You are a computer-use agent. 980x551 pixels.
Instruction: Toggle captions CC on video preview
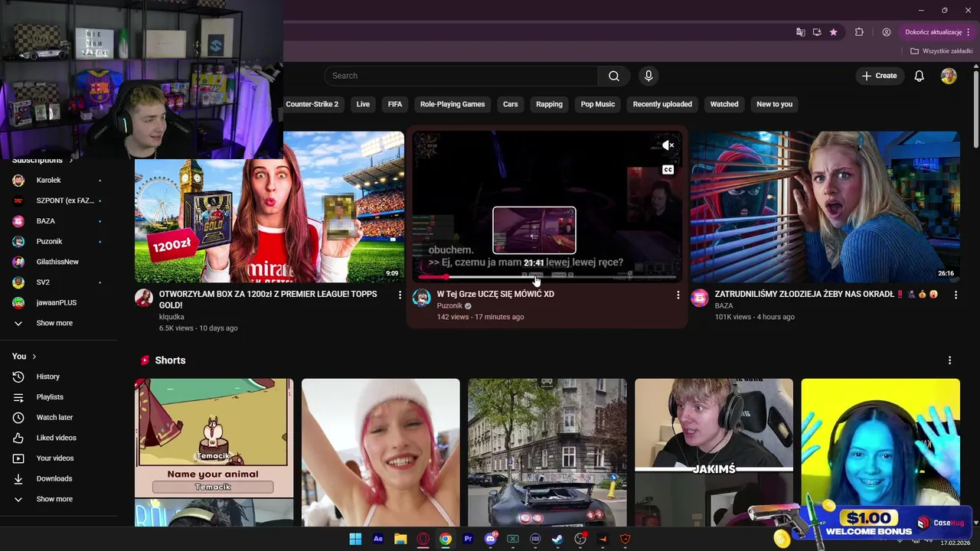tap(668, 170)
